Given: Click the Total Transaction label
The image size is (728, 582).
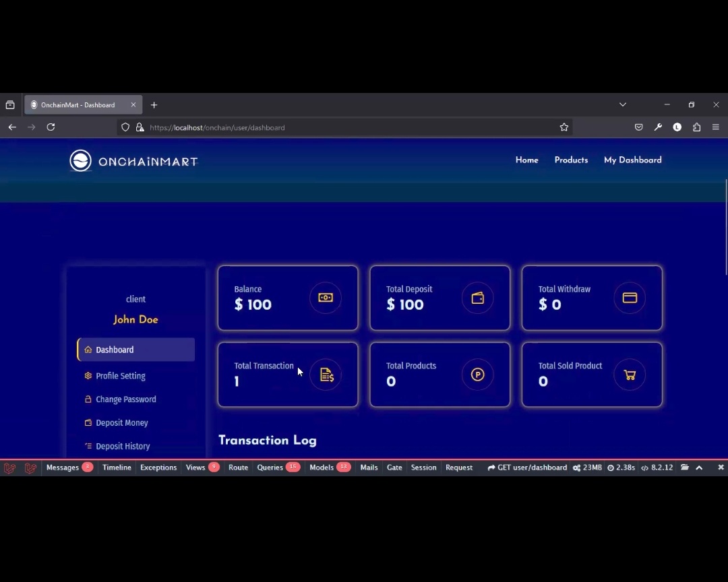Looking at the screenshot, I should pos(264,366).
